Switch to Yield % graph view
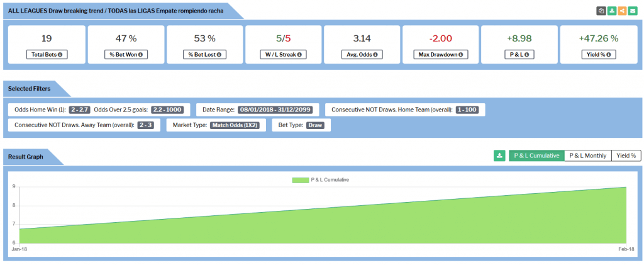The image size is (644, 265). tap(625, 155)
